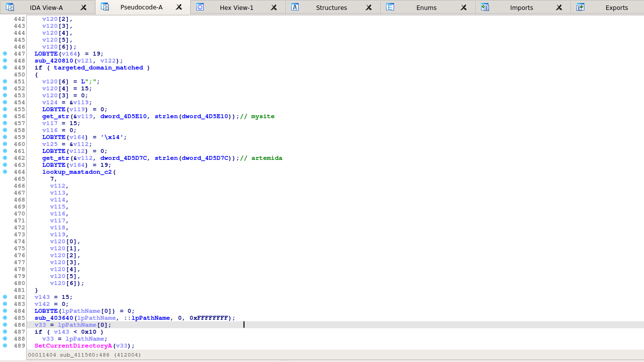644x362 pixels.
Task: Click the Exports tab icon
Action: (x=580, y=7)
